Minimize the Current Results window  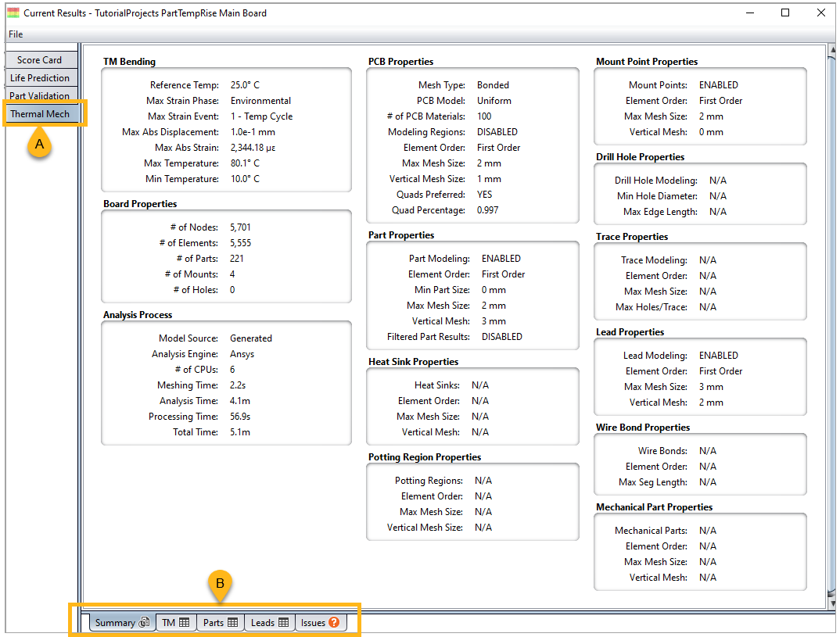point(749,13)
